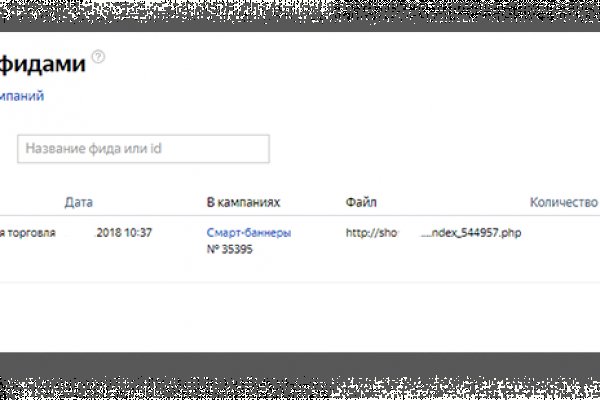Screen dimensions: 600x400
Task: Open the "Смарт-баннеры" campaign link
Action: pyautogui.click(x=249, y=233)
